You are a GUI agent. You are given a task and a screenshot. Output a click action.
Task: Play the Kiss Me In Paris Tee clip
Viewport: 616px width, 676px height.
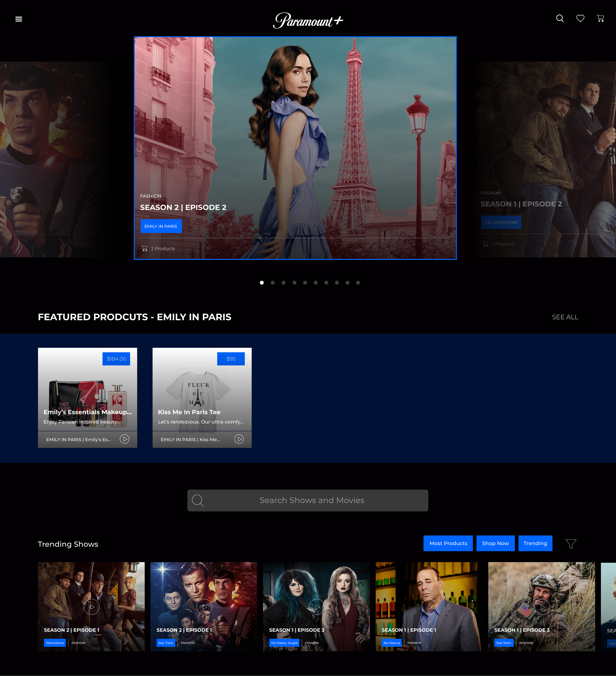(x=239, y=439)
